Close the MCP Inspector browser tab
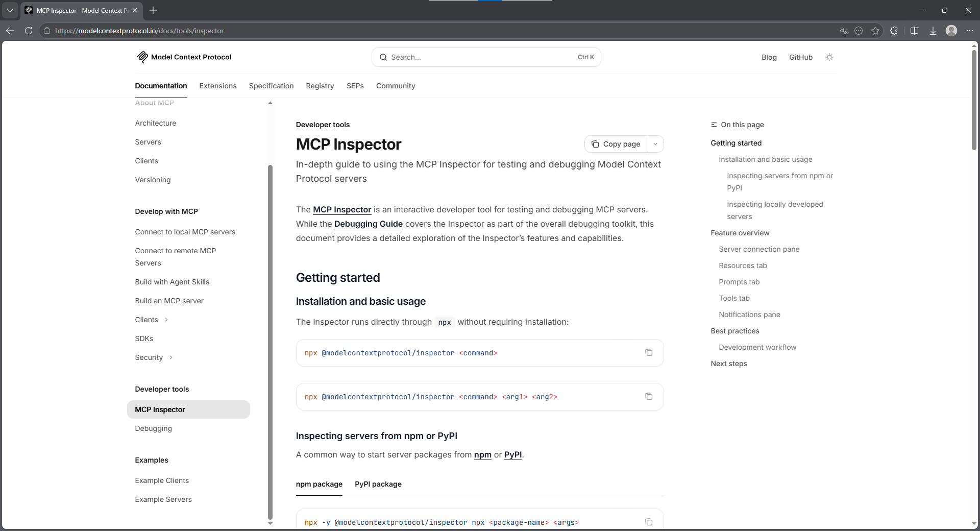980x531 pixels. 135,10
